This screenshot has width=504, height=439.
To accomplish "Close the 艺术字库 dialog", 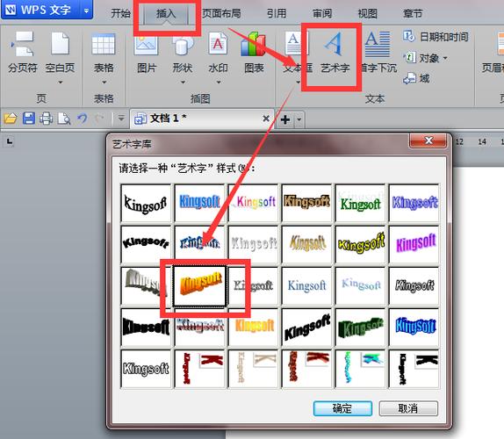I will pos(428,140).
